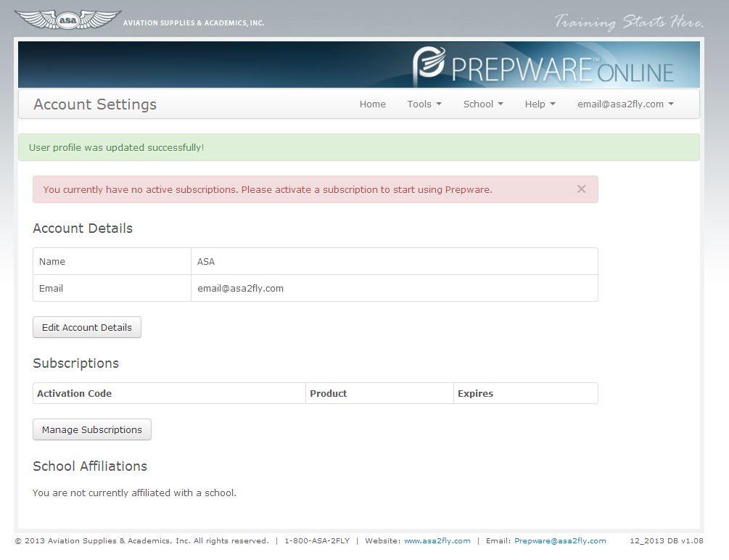Click the Manage Subscriptions button

pyautogui.click(x=92, y=429)
